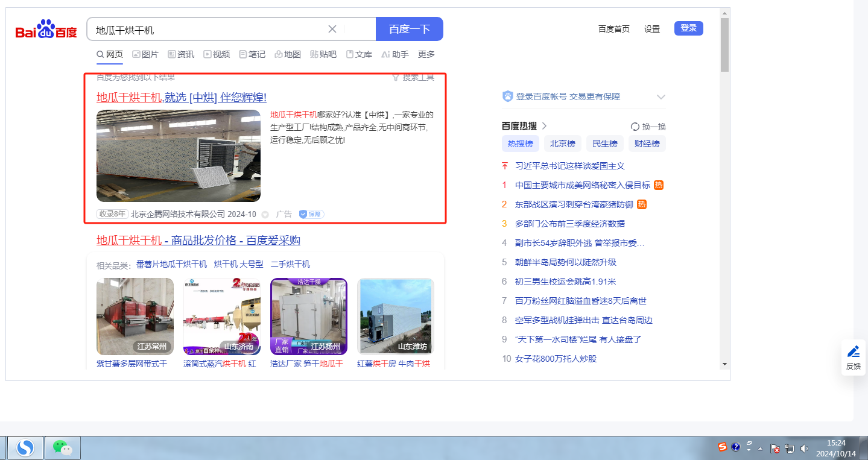Viewport: 868px width, 460px height.
Task: Click the volume speaker tray icon
Action: point(804,448)
